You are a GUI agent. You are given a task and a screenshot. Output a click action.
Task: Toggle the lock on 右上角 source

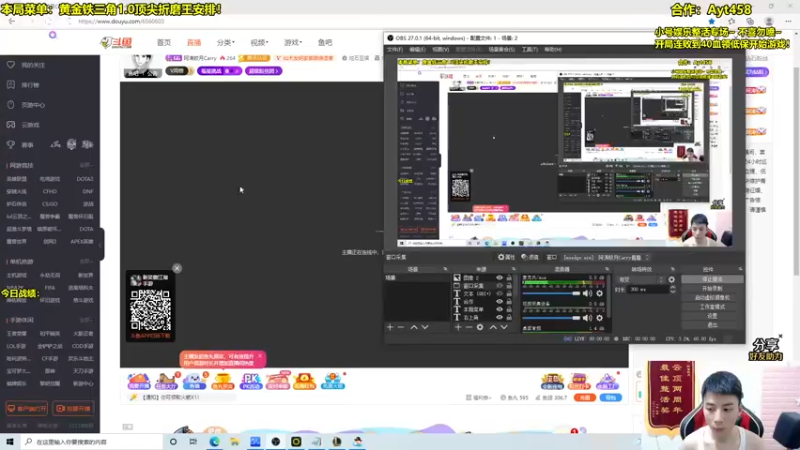[x=509, y=317]
